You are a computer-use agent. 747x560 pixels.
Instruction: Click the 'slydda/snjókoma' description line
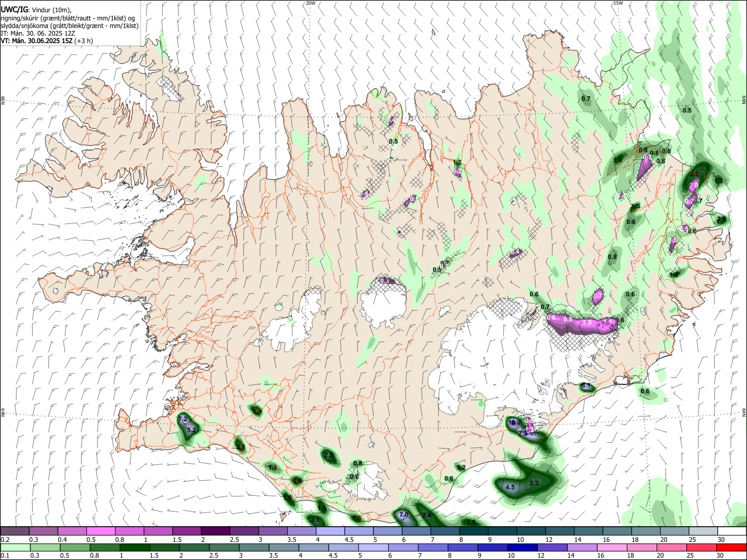[x=69, y=26]
